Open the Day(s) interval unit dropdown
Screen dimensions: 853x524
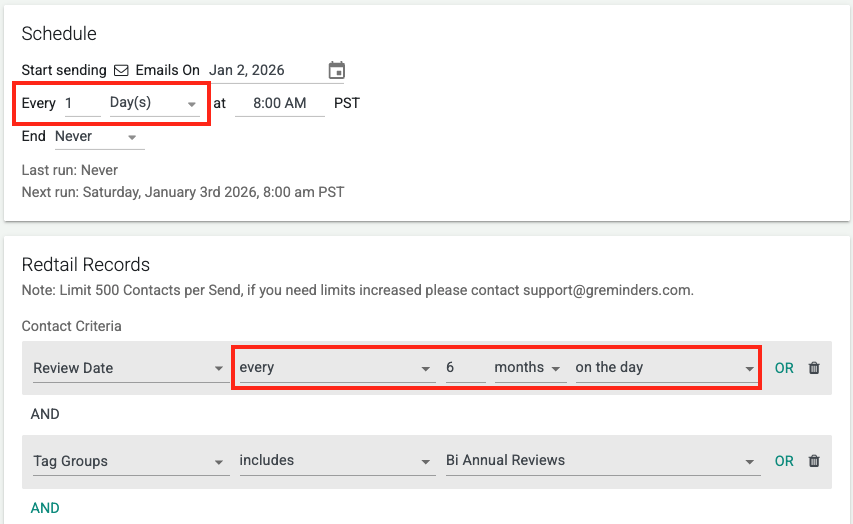(x=154, y=103)
